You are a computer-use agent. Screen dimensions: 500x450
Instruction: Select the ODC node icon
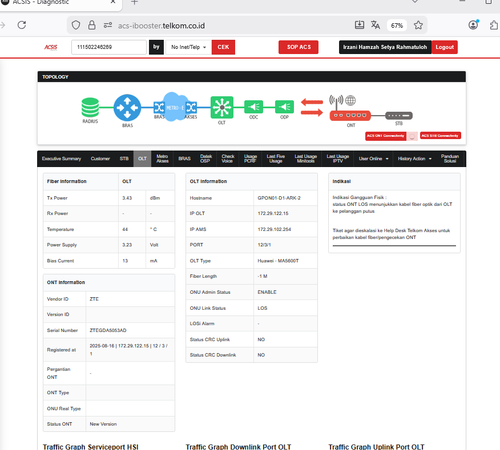click(x=254, y=107)
